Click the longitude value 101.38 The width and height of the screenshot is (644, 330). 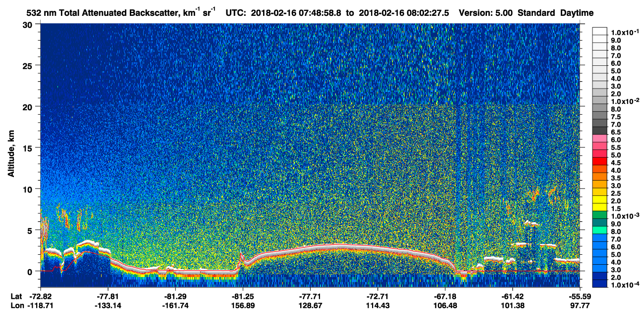pos(512,306)
